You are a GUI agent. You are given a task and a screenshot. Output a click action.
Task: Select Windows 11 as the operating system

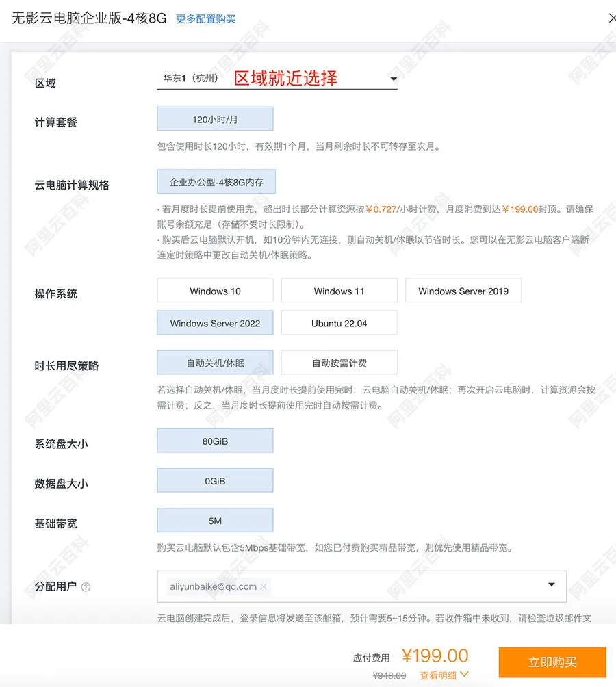[x=339, y=290]
